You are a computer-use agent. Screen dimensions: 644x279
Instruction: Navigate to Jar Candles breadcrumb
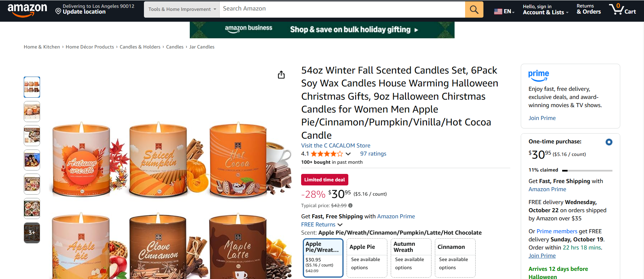(x=202, y=47)
